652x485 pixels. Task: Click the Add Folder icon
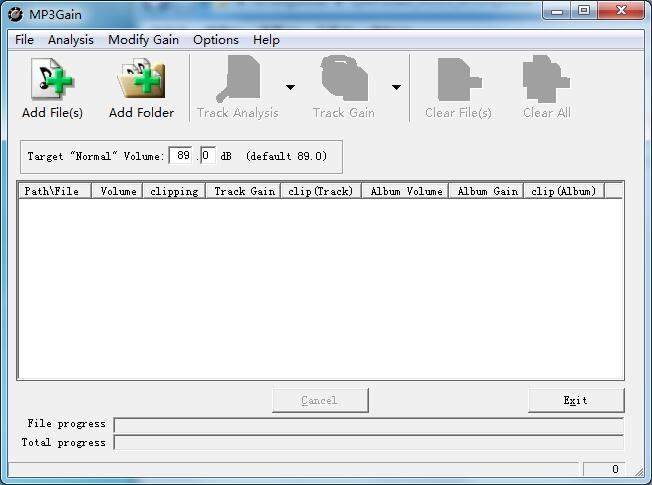coord(141,78)
